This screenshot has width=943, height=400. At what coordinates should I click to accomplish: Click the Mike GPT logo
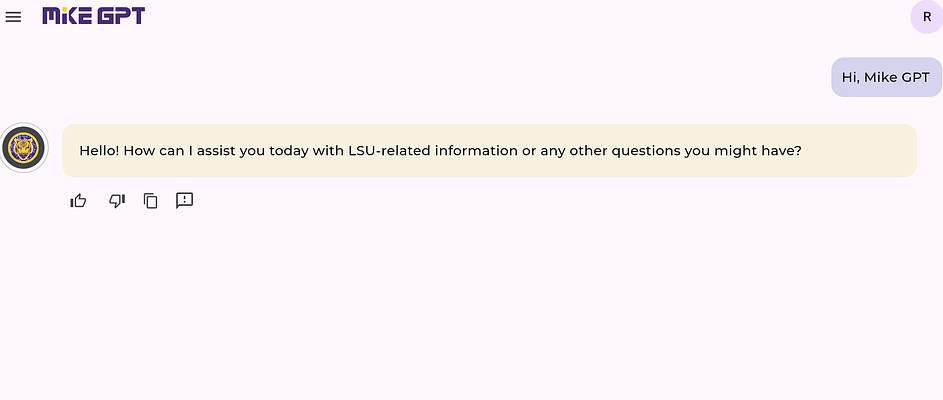(93, 16)
